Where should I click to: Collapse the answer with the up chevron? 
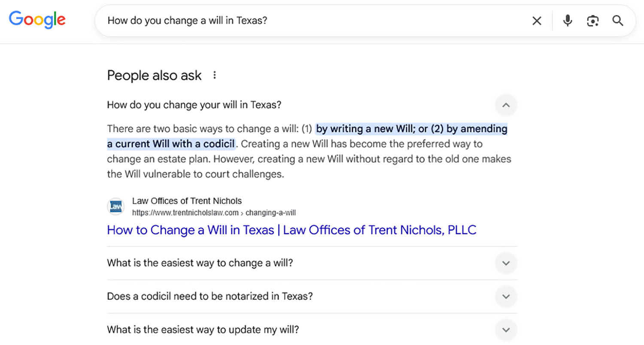pyautogui.click(x=506, y=105)
